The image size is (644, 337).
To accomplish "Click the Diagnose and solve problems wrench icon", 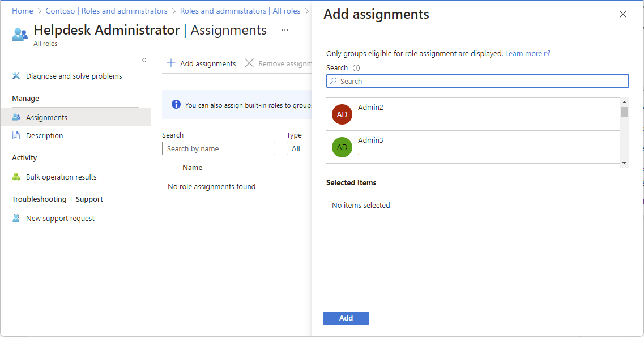I will [16, 76].
